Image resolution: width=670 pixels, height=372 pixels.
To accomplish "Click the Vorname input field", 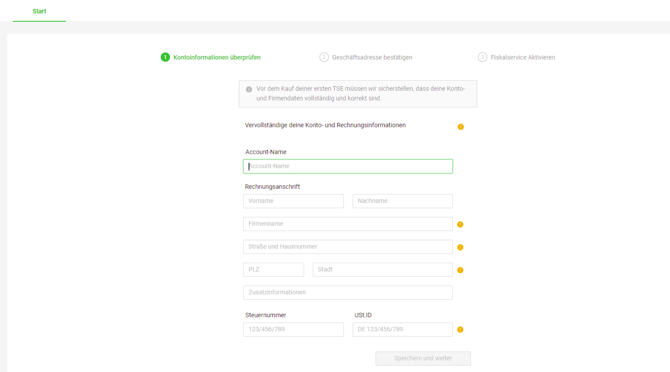I will coord(293,201).
